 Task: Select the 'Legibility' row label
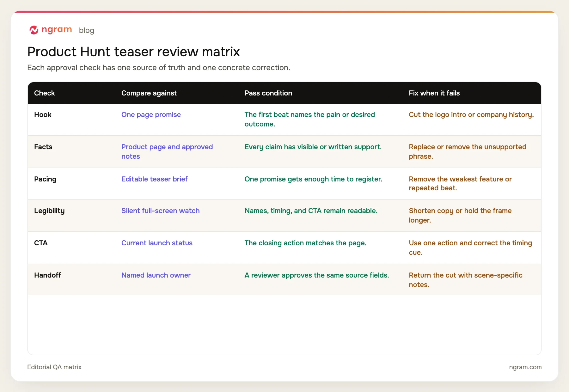pyautogui.click(x=49, y=211)
